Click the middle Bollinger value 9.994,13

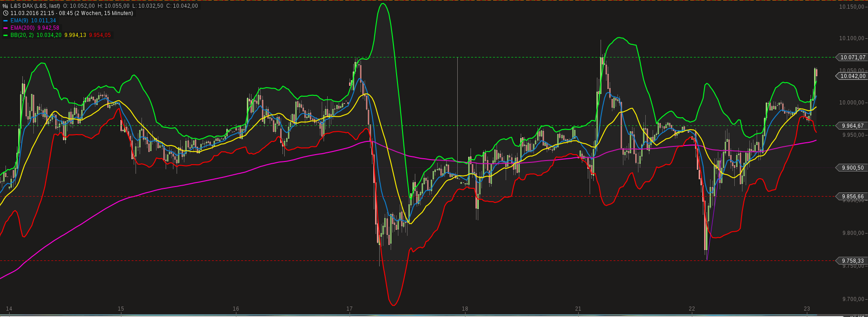pyautogui.click(x=75, y=35)
